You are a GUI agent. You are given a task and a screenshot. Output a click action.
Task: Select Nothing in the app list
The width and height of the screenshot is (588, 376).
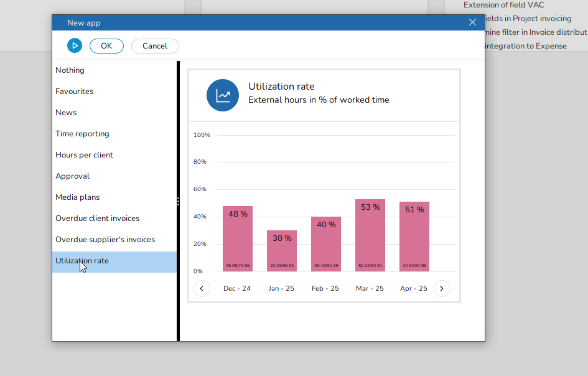pos(70,70)
